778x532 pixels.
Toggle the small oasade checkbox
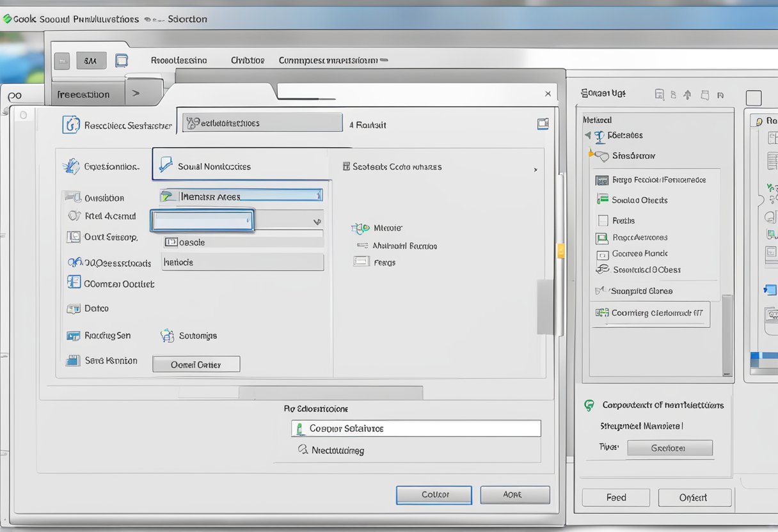[x=170, y=242]
